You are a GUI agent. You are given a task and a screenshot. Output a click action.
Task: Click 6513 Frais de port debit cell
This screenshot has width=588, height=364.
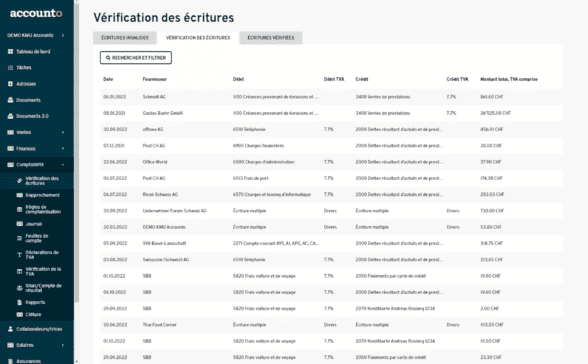[250, 178]
